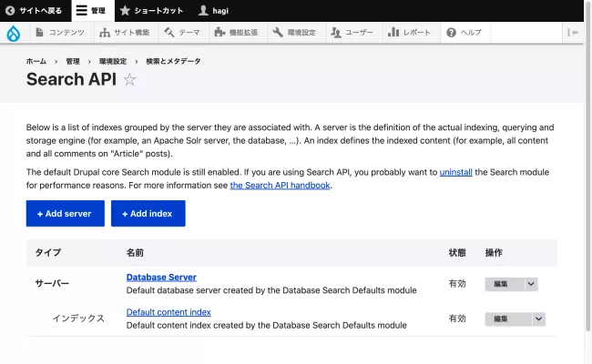Viewport: 592px width, 364px height.
Task: Click the インデックス type cell
Action: tap(78, 318)
